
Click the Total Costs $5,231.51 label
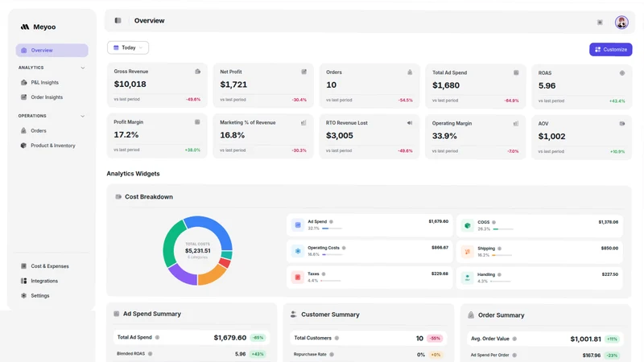tap(197, 250)
